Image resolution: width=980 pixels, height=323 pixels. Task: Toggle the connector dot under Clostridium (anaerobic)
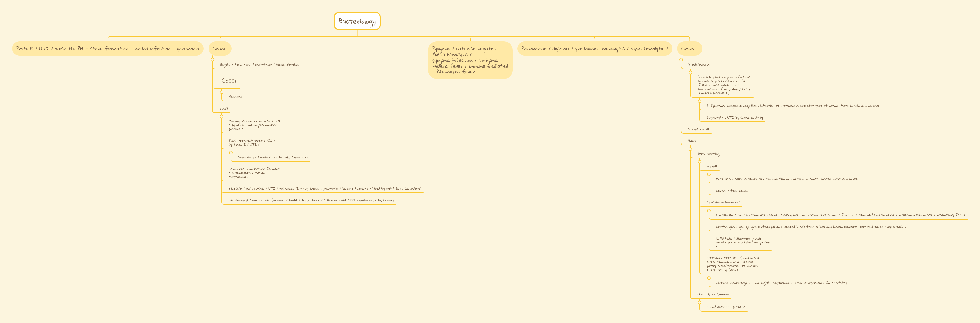[x=709, y=211]
